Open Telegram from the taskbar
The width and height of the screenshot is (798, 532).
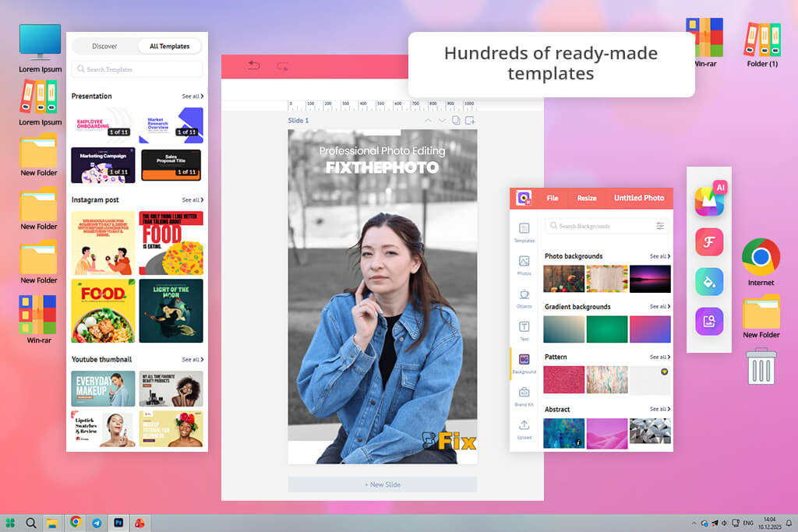tap(97, 523)
